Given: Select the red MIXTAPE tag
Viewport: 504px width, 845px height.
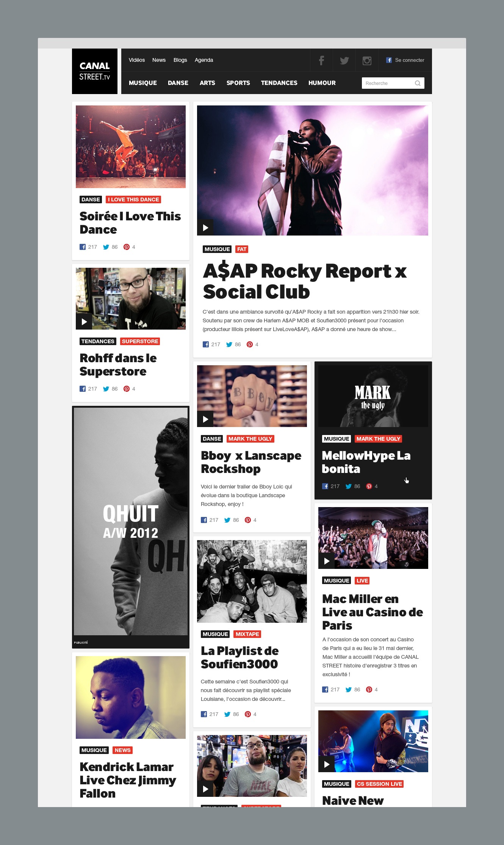Looking at the screenshot, I should [247, 634].
